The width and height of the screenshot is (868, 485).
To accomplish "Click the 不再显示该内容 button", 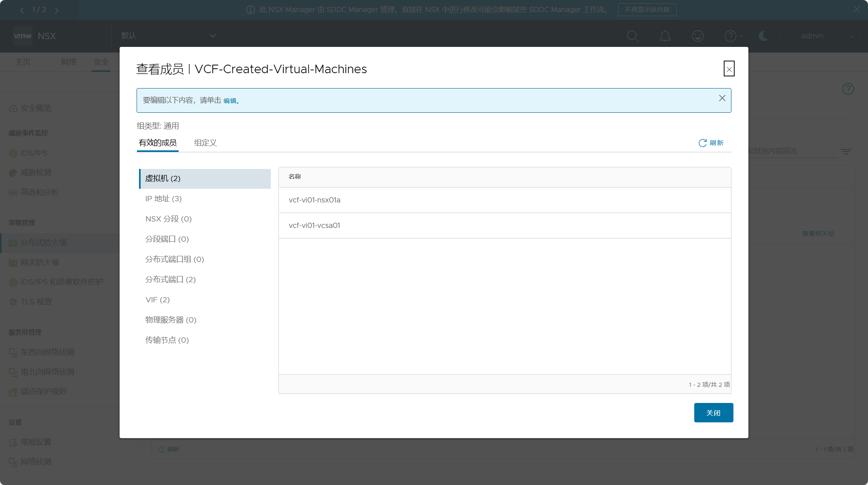I will coord(647,10).
